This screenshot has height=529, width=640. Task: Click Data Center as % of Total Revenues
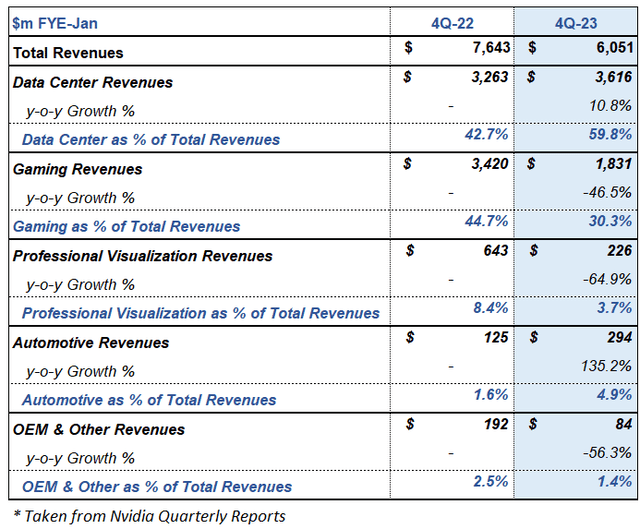pos(151,140)
